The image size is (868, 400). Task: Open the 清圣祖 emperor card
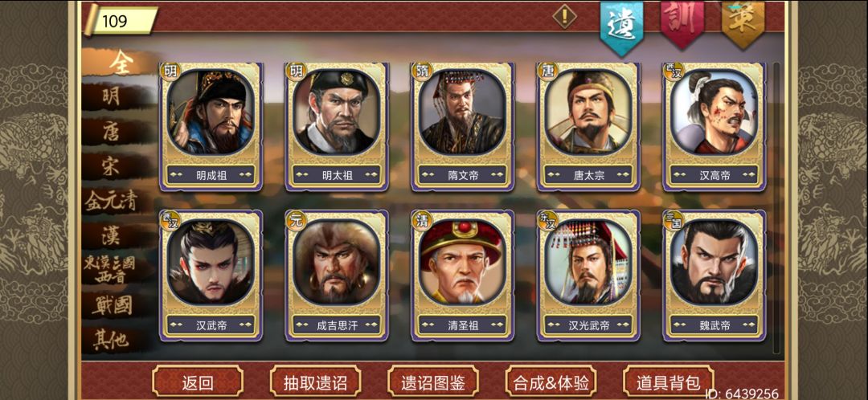463,276
